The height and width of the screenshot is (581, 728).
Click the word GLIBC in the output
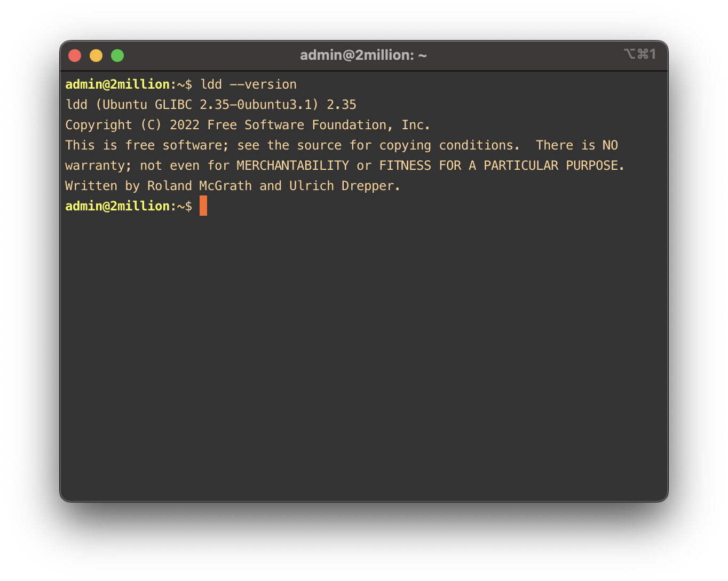(173, 105)
